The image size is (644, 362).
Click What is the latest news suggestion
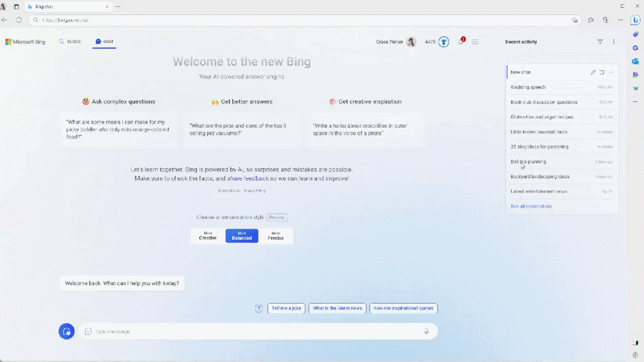[337, 308]
